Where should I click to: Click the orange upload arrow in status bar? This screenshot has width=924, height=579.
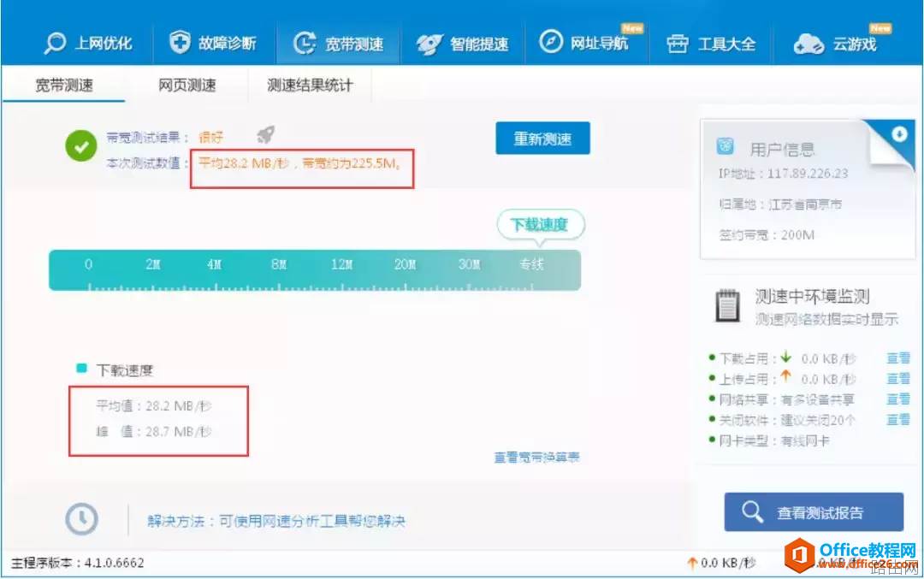[692, 563]
